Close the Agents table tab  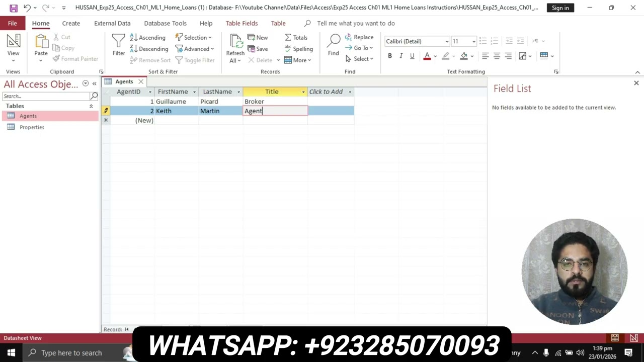(x=141, y=81)
